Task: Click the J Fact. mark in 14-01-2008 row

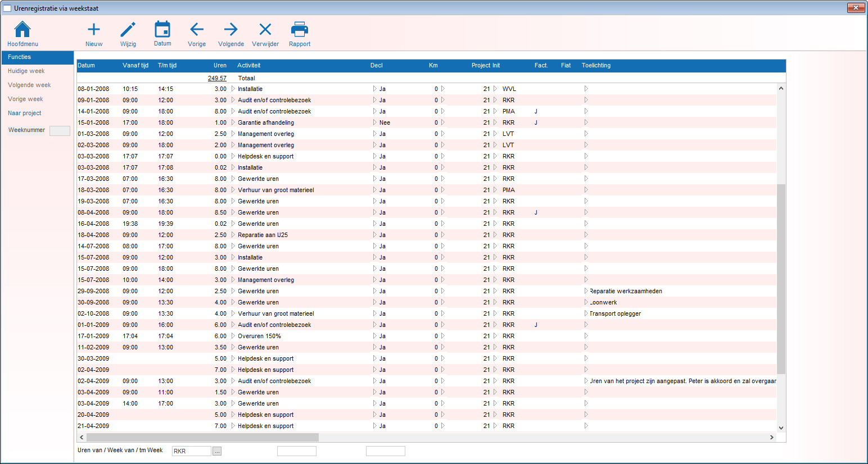Action: 536,111
